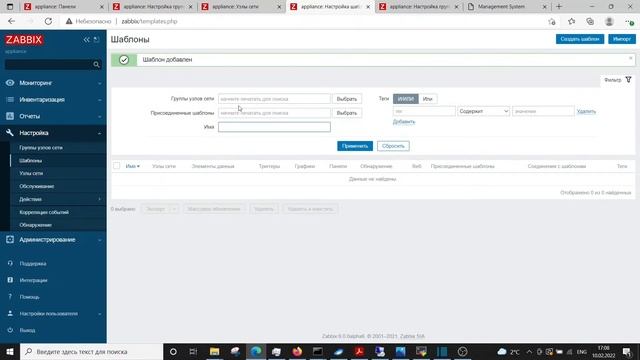The image size is (640, 360).
Task: Click the magnifier icon in the sidebar search
Action: (96, 64)
